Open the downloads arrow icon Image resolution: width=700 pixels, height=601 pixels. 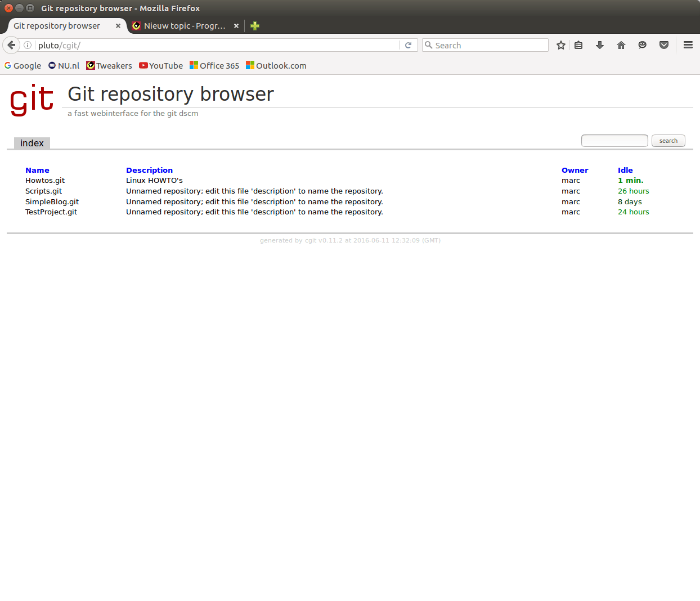(600, 45)
